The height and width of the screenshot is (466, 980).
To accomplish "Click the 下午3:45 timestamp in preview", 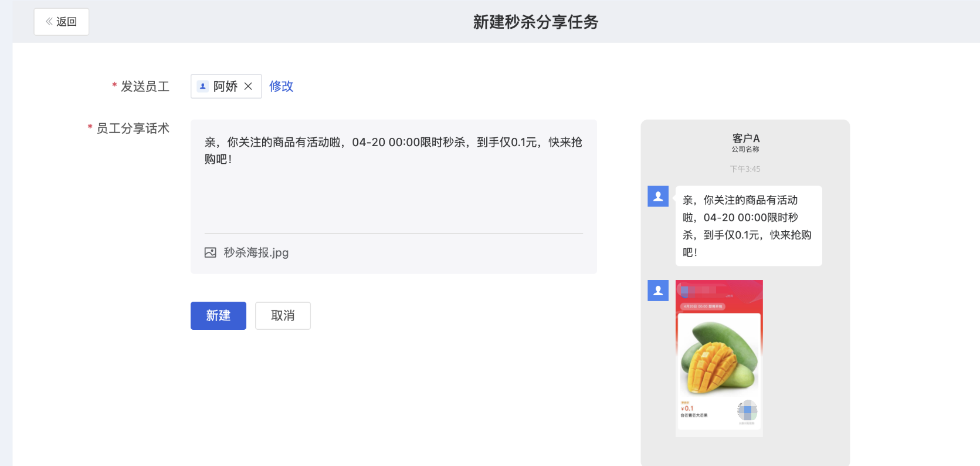I will [x=745, y=169].
